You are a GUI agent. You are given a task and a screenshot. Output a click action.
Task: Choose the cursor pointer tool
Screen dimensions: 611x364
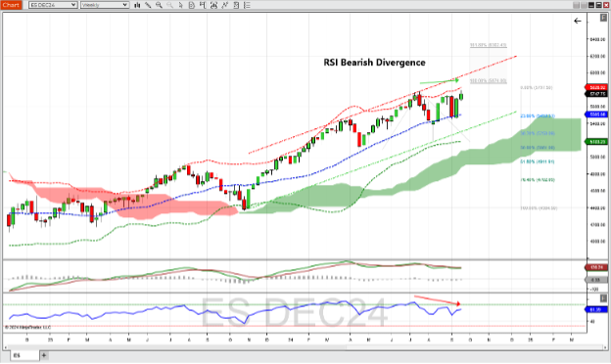180,5
